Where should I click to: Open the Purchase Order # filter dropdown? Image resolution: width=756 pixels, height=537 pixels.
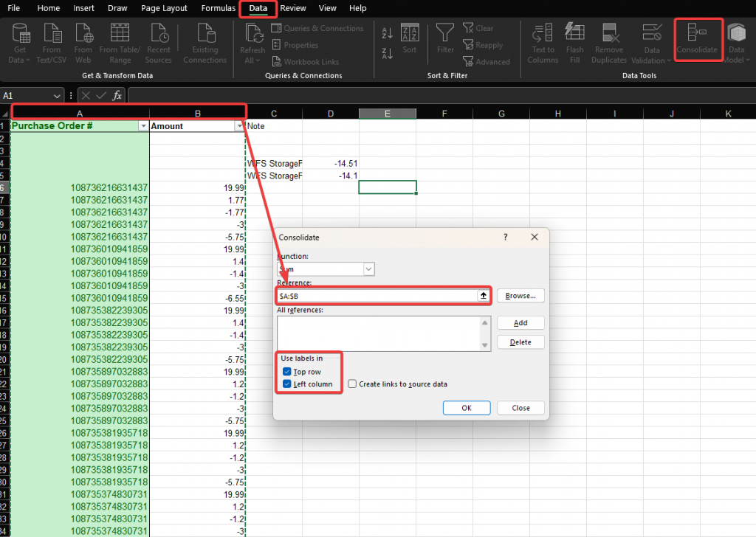tap(143, 127)
